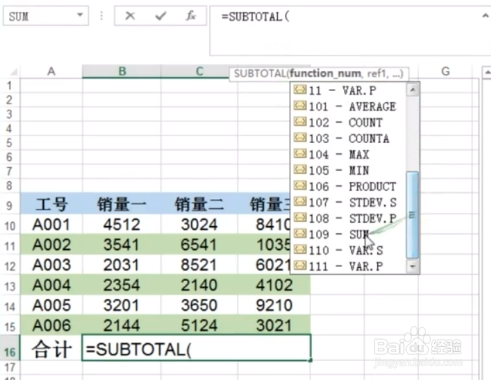Choose 111 - VAR.P option
This screenshot has width=491, height=380.
pyautogui.click(x=349, y=266)
